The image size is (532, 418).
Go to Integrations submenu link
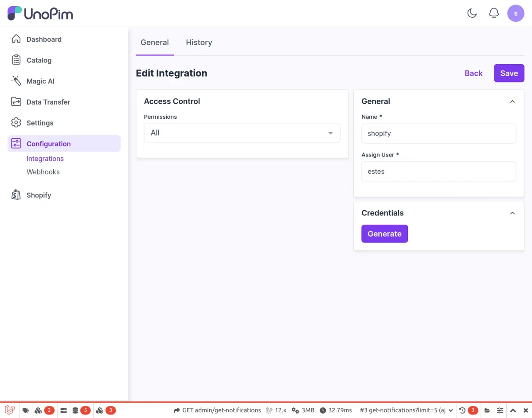click(x=45, y=159)
